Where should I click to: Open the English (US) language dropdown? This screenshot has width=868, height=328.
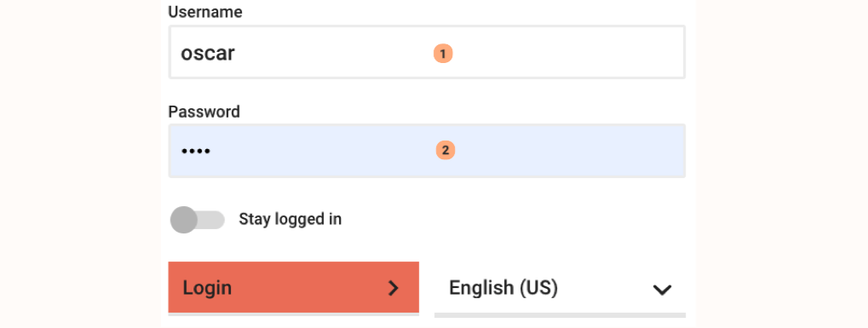click(x=560, y=289)
